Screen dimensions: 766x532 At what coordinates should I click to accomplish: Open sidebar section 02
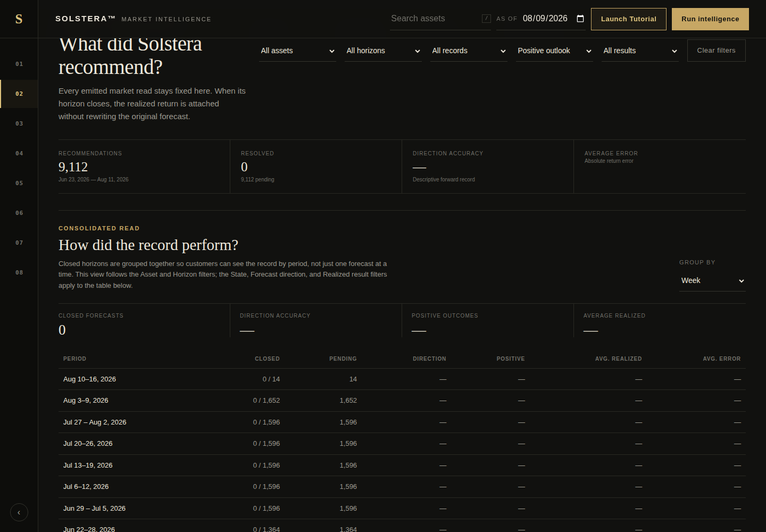point(19,94)
